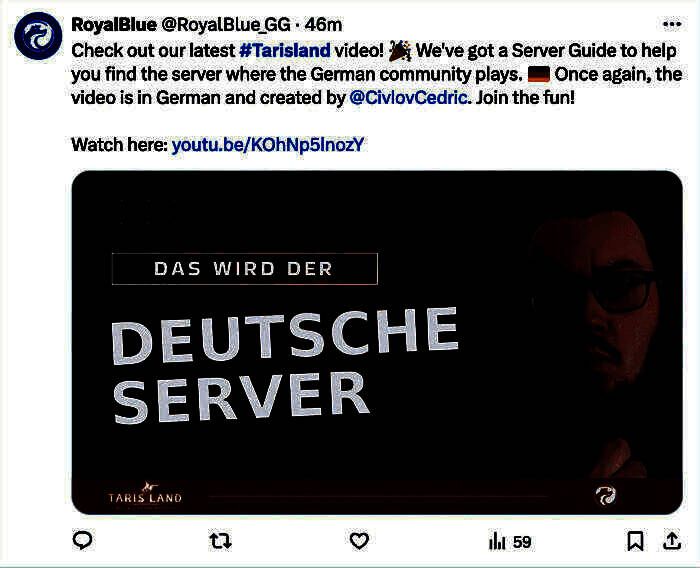Open the #Tarisland hashtag link

pyautogui.click(x=285, y=50)
